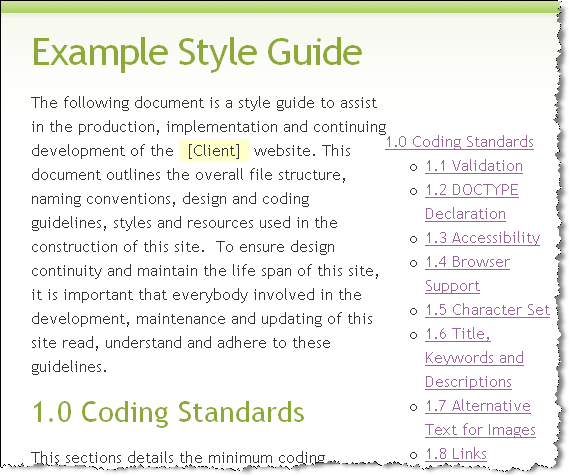Click the bullet beside 1.4 Browser
Viewport: 569px width, 475px height.
[x=413, y=263]
